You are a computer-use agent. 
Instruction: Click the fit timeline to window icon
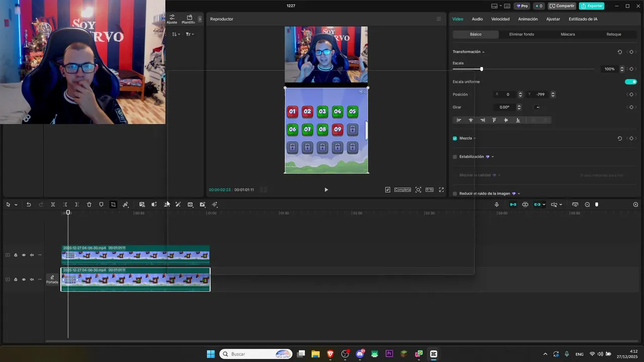pos(575,205)
